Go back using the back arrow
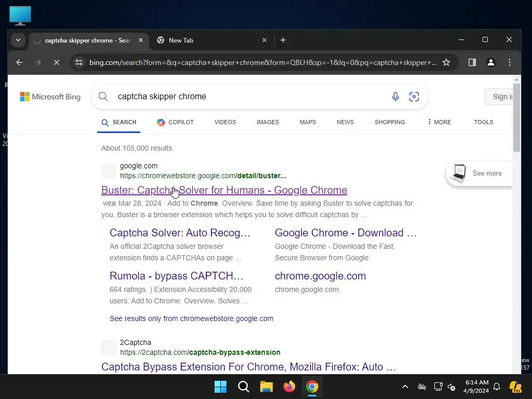The height and width of the screenshot is (399, 532). click(x=19, y=62)
